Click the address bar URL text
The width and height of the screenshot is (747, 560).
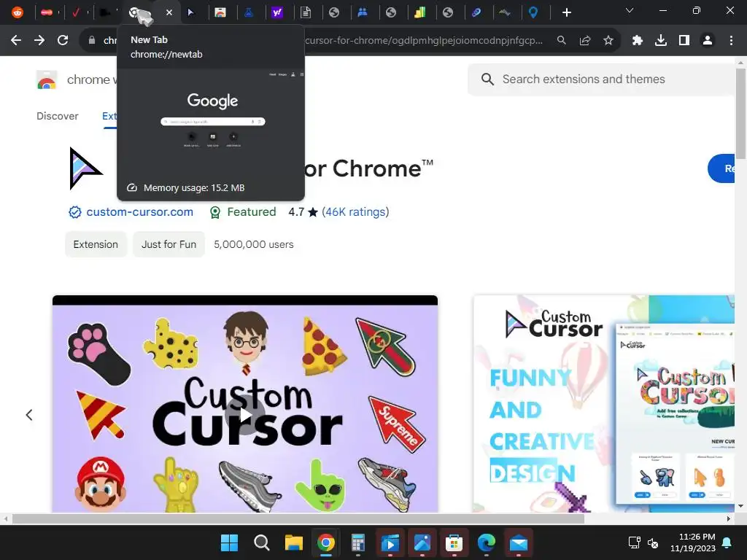[x=424, y=41]
